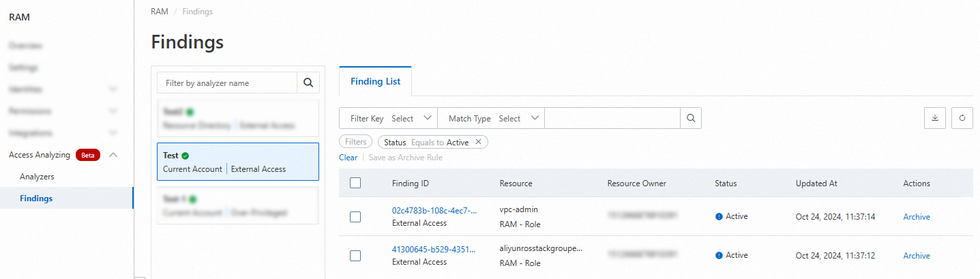Image resolution: width=980 pixels, height=279 pixels.
Task: Click the RAM title atop the sidebar
Action: 19,17
